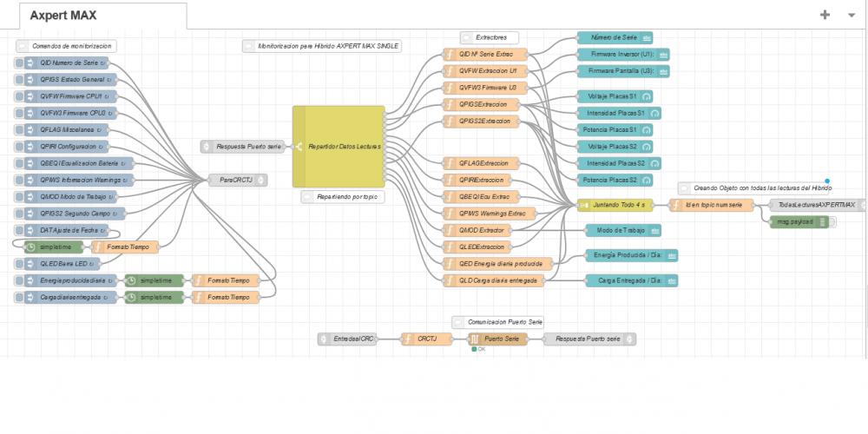
Task: Trigger the QPIGS2 Segundo Campo inject button
Action: click(19, 214)
